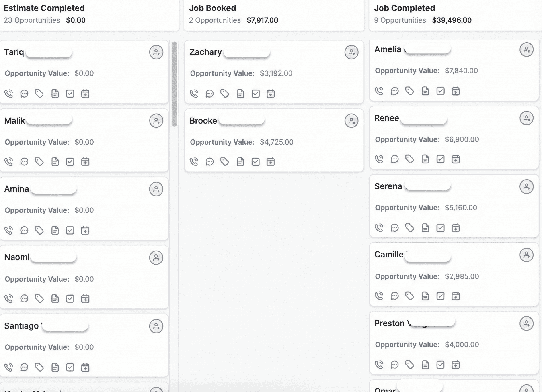Open chat message icon on Malik's card
542x392 pixels.
click(24, 162)
